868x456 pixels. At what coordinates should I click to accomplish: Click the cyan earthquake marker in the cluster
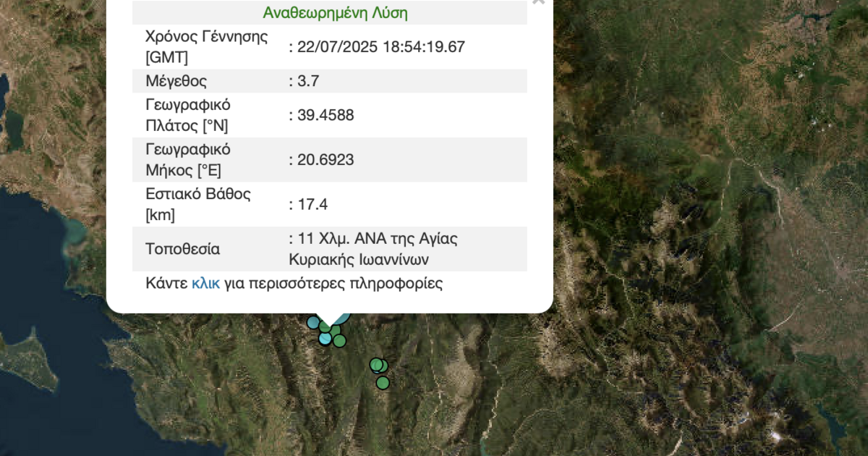tap(325, 339)
